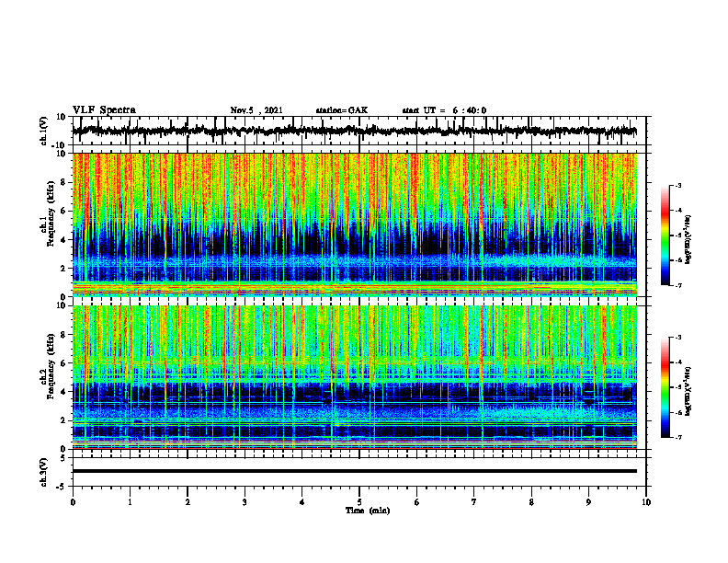
Task: Click the ch.1 voltage waveform trace
Action: coord(354,131)
